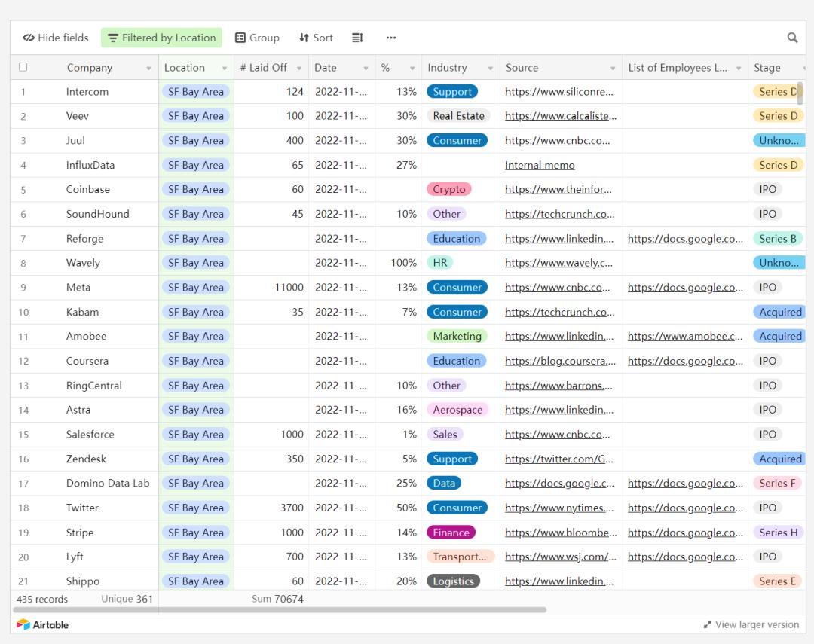This screenshot has height=644, width=814.
Task: Click the Sales tag for Salesforce
Action: (x=445, y=435)
